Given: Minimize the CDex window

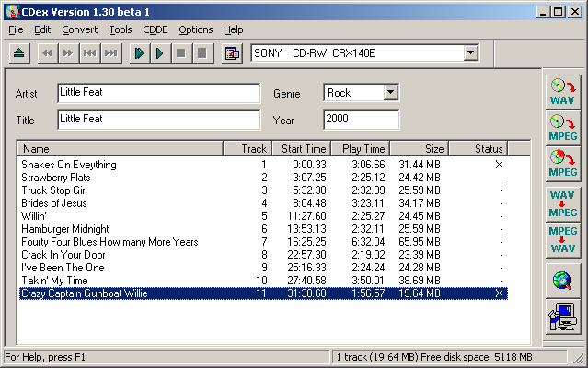Looking at the screenshot, I should pos(543,12).
